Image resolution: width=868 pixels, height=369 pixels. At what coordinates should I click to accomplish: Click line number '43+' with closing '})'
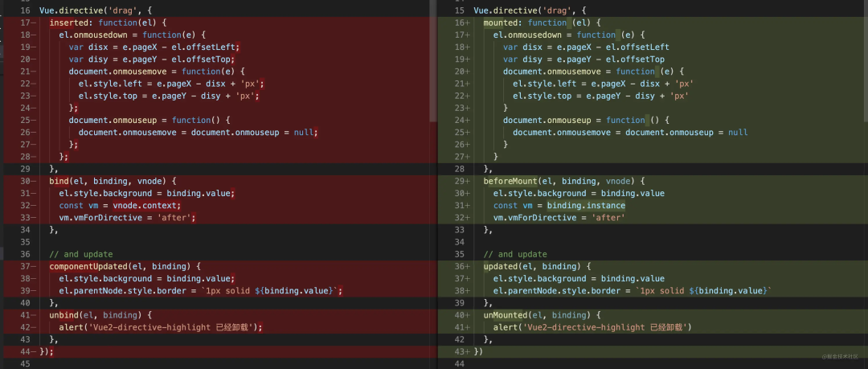461,352
